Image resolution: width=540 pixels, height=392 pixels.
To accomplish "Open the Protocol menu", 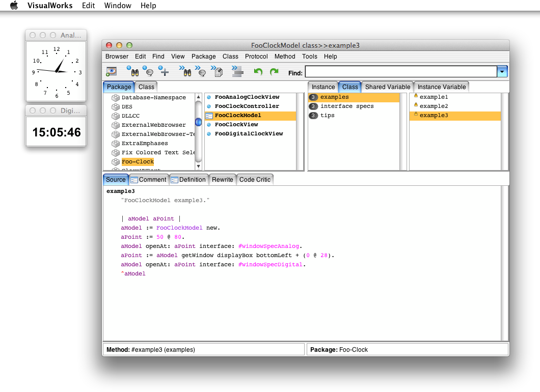I will click(256, 57).
